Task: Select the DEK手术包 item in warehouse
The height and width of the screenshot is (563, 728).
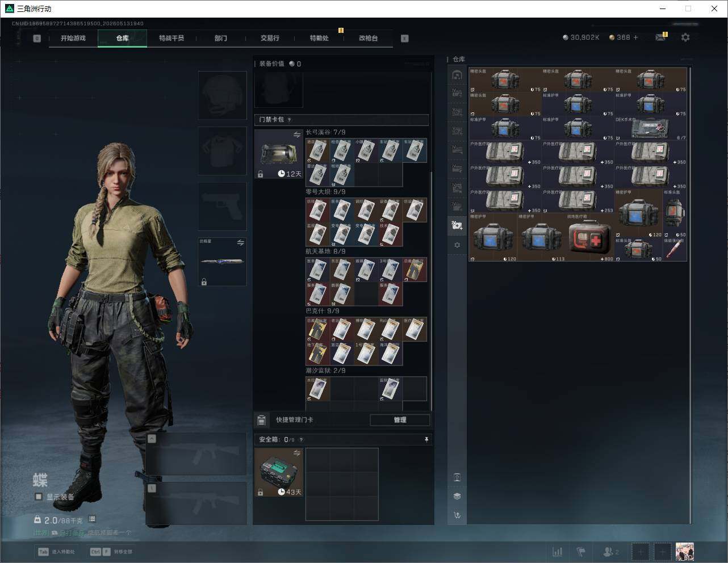Action: pos(651,129)
